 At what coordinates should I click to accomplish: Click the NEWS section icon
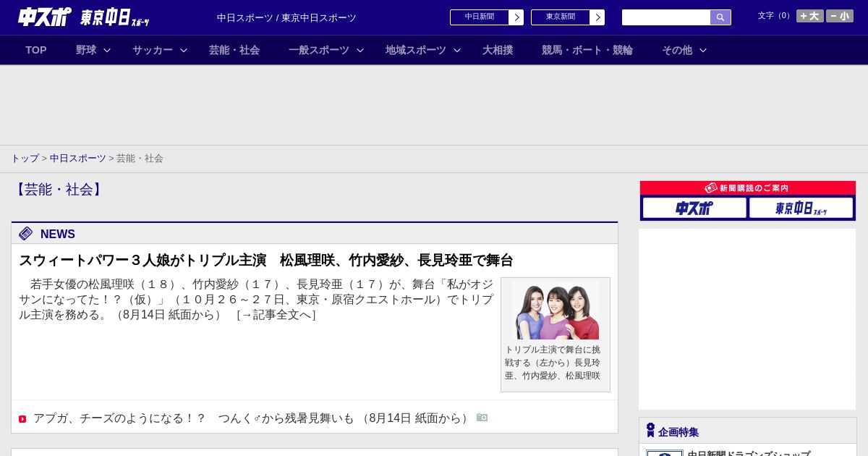point(26,233)
